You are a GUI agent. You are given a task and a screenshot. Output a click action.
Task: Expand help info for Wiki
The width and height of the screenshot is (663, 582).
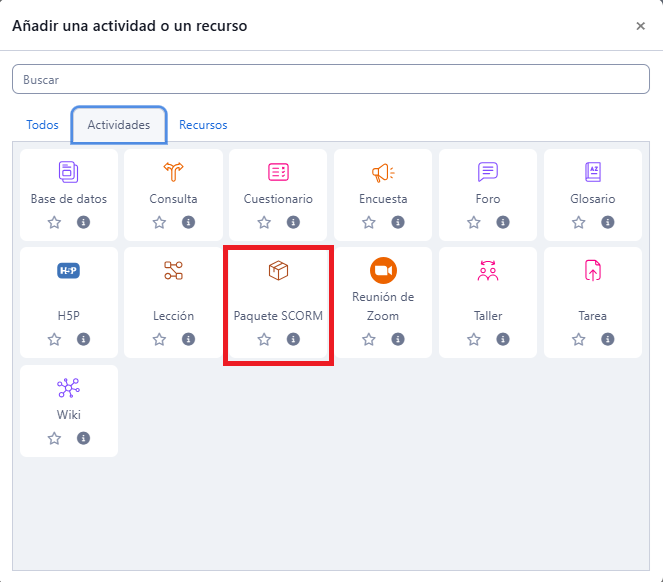[x=83, y=438]
